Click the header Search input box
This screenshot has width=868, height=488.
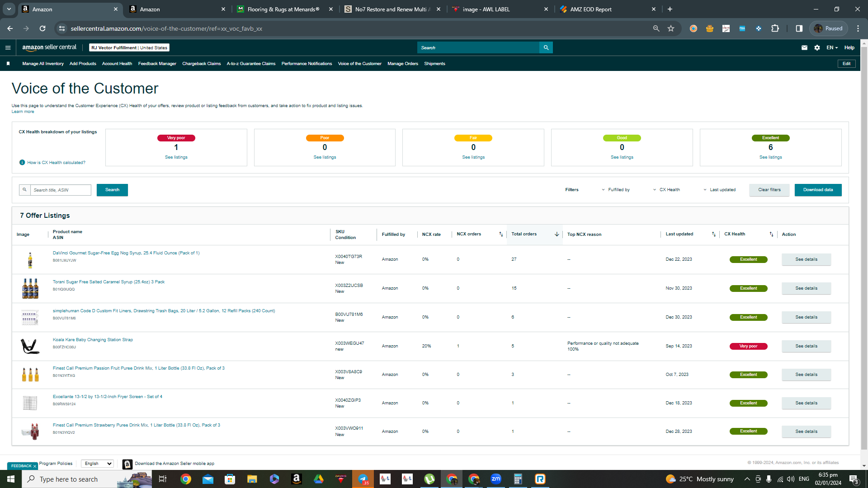pyautogui.click(x=478, y=47)
